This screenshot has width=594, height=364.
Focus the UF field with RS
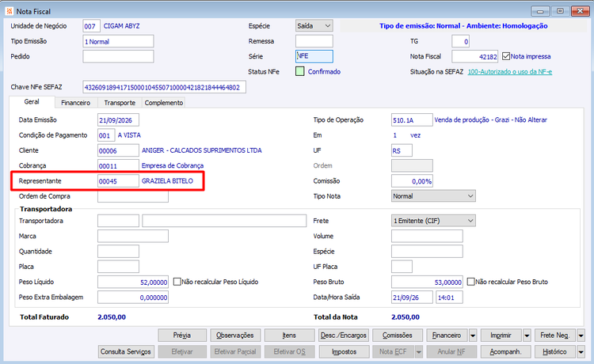click(x=402, y=150)
